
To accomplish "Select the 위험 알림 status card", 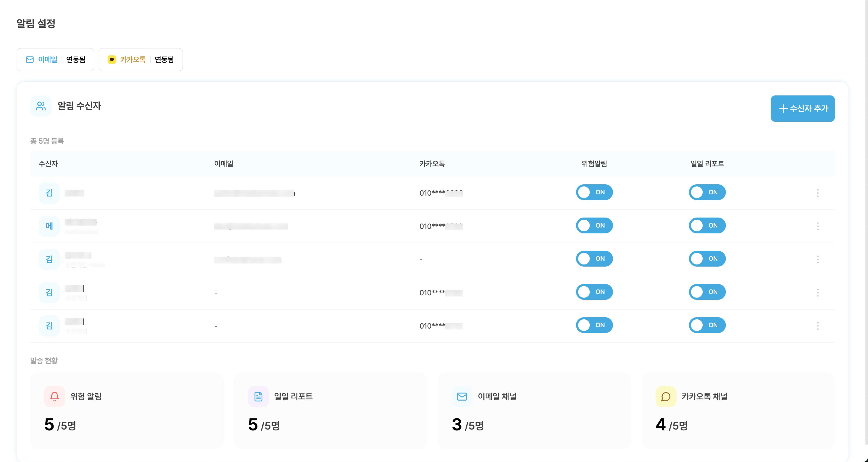I will tap(127, 410).
